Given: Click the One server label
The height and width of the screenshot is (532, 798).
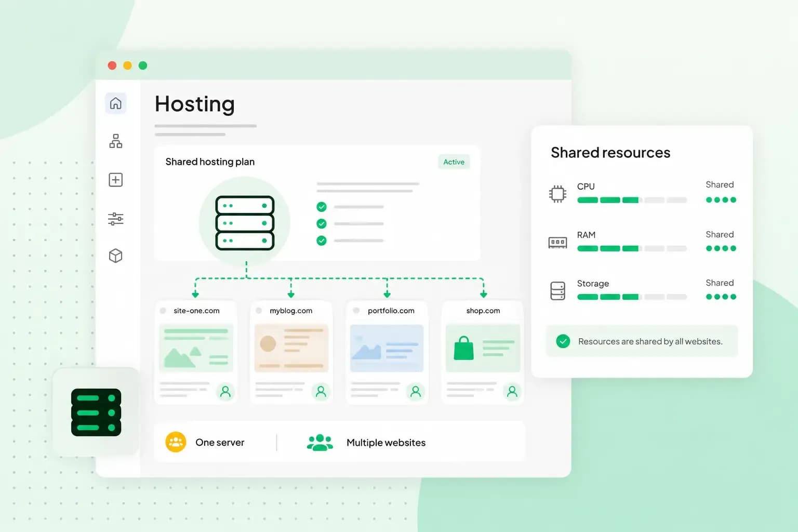Looking at the screenshot, I should coord(220,443).
